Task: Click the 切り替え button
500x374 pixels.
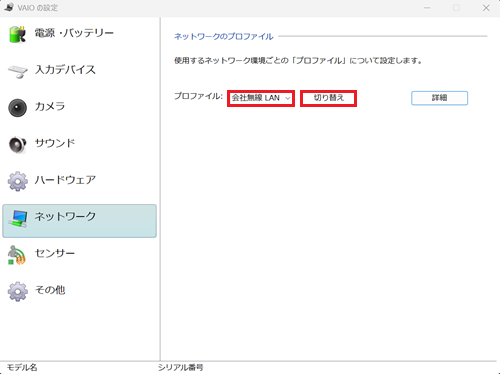Action: click(x=328, y=98)
